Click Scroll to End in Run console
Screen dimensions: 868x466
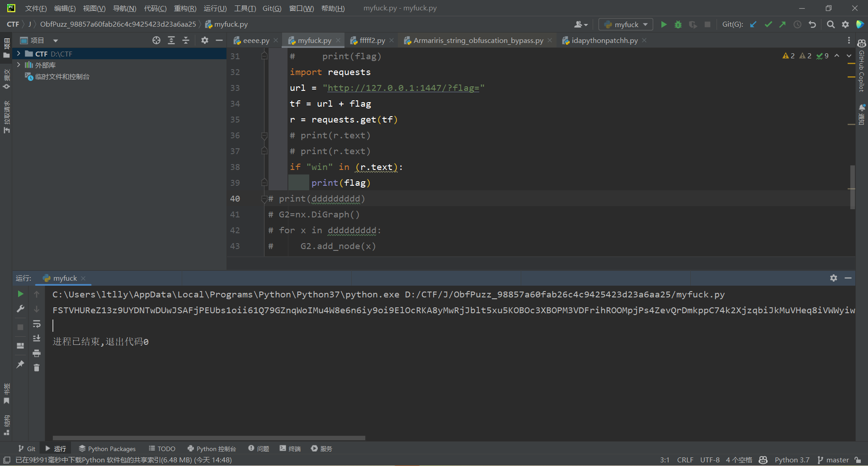[x=37, y=338]
